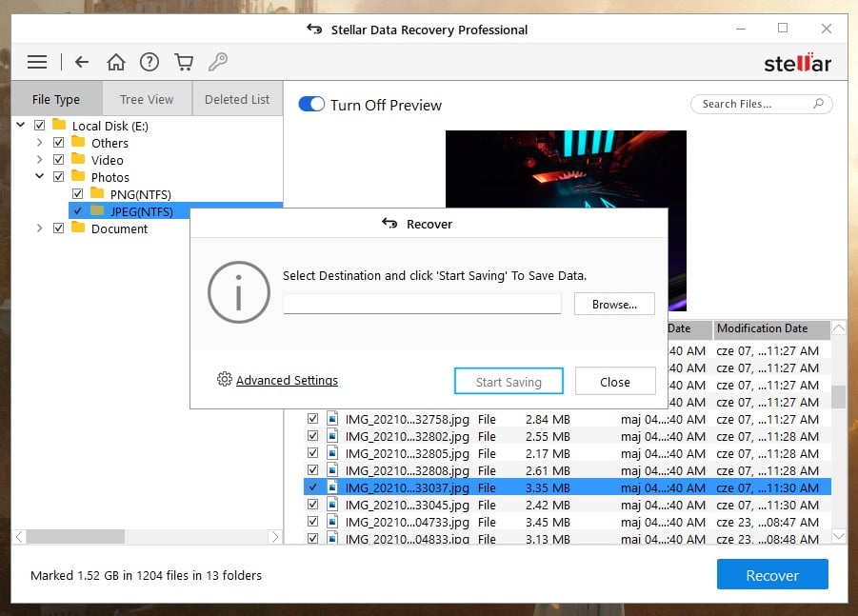The width and height of the screenshot is (858, 616).
Task: Switch to the Deleted List tab
Action: 237,99
